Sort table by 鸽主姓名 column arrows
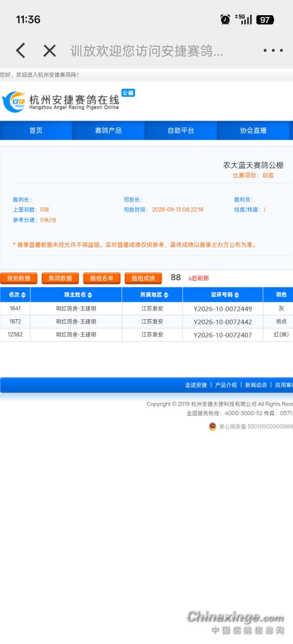Viewport: 293px width, 644px height. pyautogui.click(x=90, y=295)
